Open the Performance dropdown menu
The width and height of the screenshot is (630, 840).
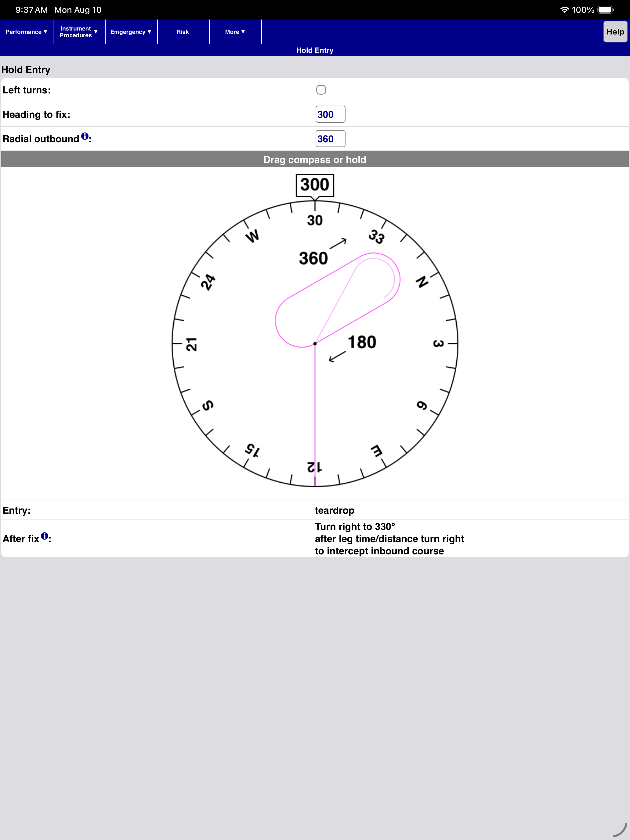click(27, 32)
